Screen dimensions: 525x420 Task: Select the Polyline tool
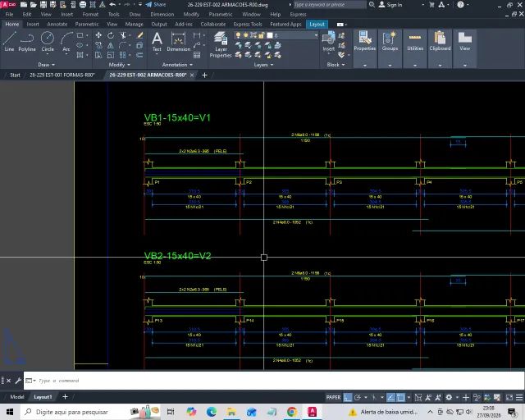[27, 42]
